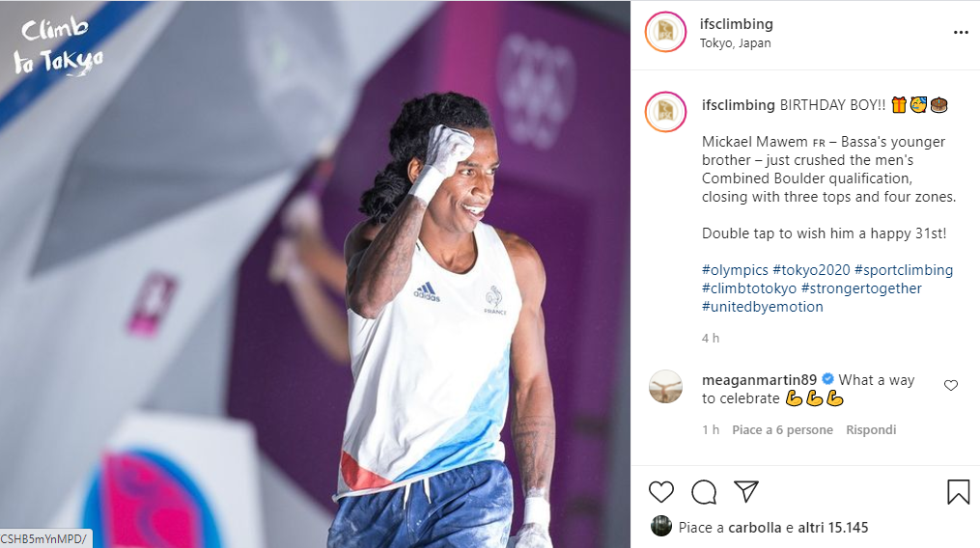Like meaganmartin89's comment with small heart
This screenshot has height=548, width=980.
pyautogui.click(x=951, y=386)
